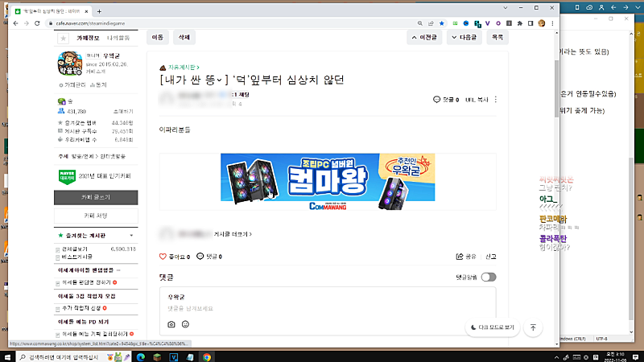Open Chrome three-dot menu
The height and width of the screenshot is (362, 644).
(552, 23)
